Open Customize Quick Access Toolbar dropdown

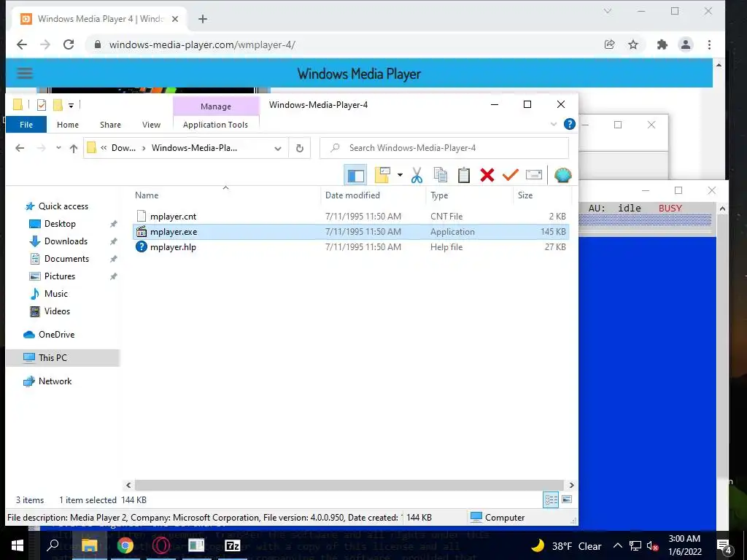[x=71, y=105]
